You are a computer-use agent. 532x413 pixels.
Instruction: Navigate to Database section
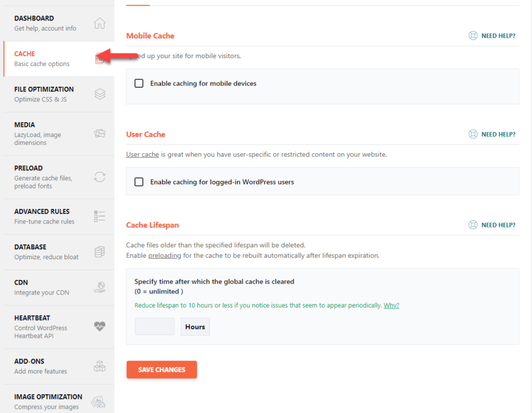point(59,252)
